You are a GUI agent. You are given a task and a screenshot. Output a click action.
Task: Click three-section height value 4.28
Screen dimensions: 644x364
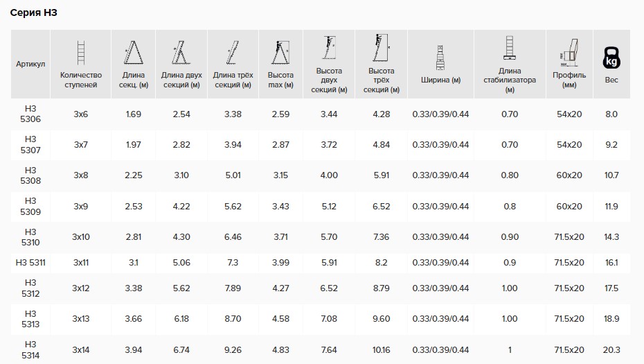(x=381, y=114)
